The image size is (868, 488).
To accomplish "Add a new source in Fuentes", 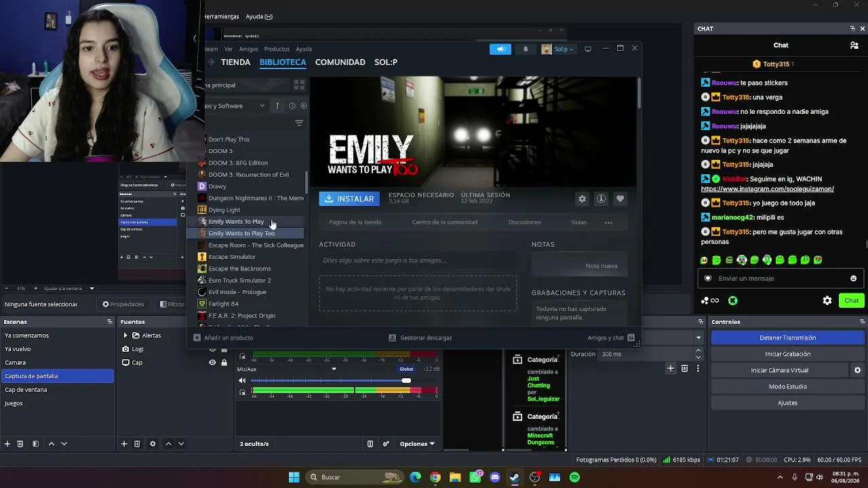I will [124, 444].
